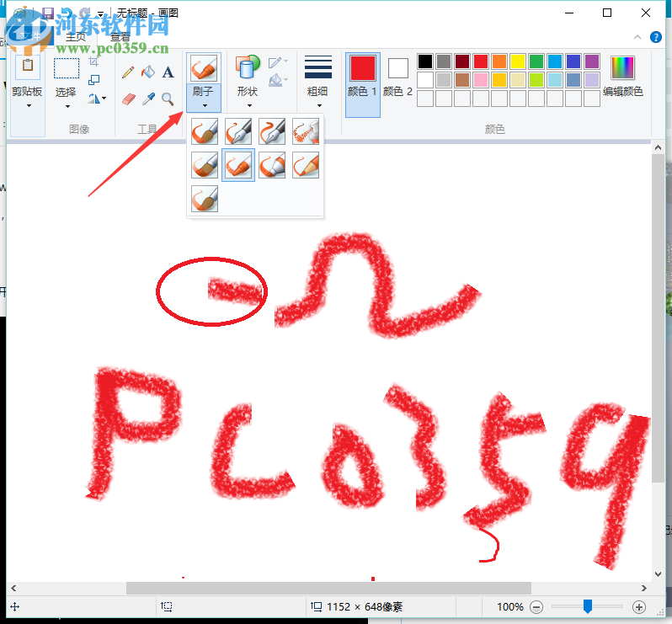Expand the Shapes dropdown arrow
The height and width of the screenshot is (624, 672).
(249, 105)
